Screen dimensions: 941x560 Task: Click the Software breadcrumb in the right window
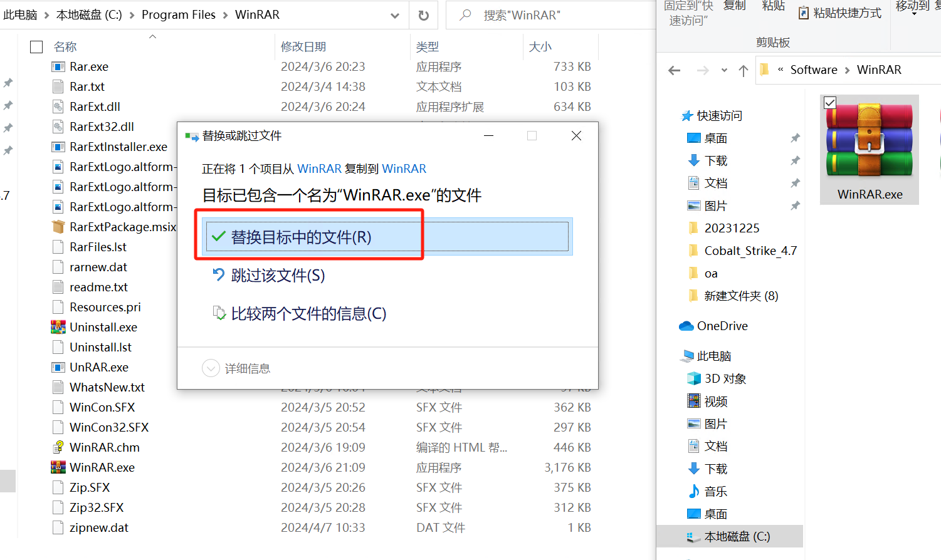[814, 70]
